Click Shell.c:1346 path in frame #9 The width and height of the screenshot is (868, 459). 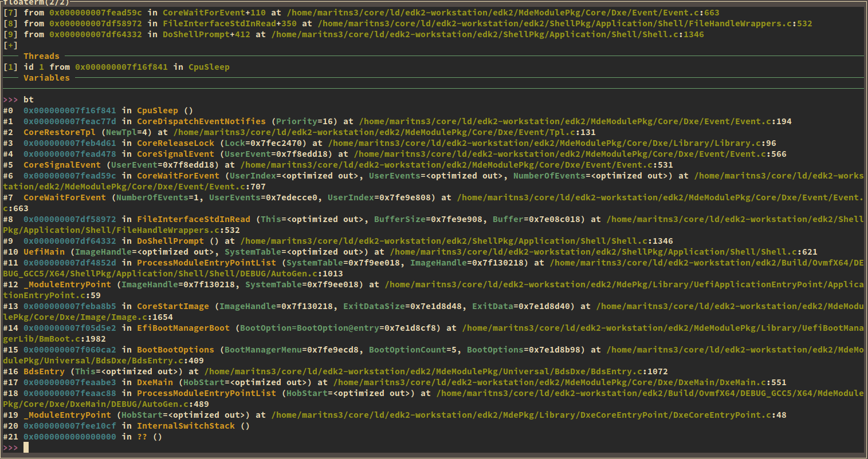coord(457,241)
